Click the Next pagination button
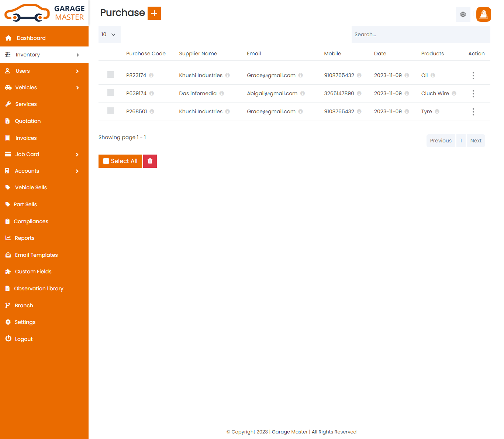The height and width of the screenshot is (439, 504). click(476, 141)
